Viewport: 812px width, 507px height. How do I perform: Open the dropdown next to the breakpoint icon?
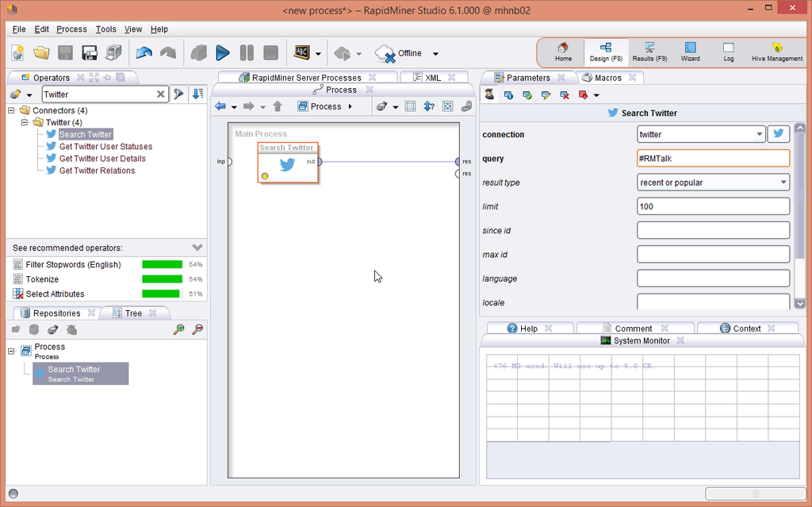(x=596, y=95)
